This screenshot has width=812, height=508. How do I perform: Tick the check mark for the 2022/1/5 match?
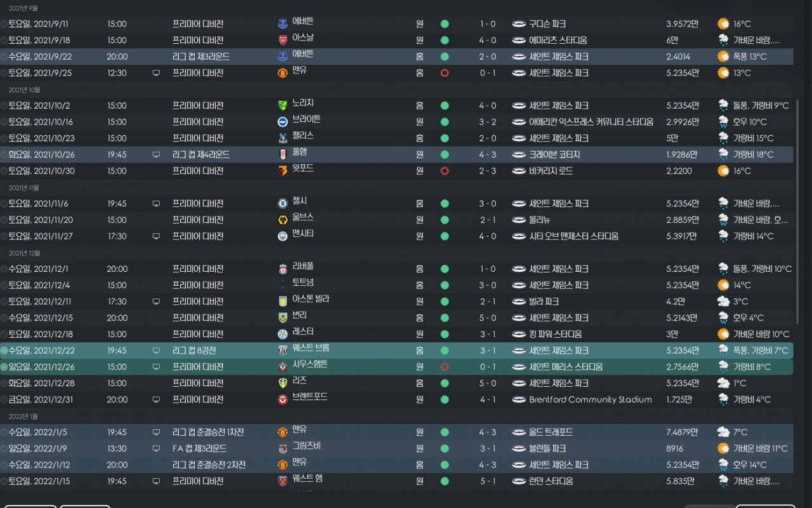(x=4, y=432)
